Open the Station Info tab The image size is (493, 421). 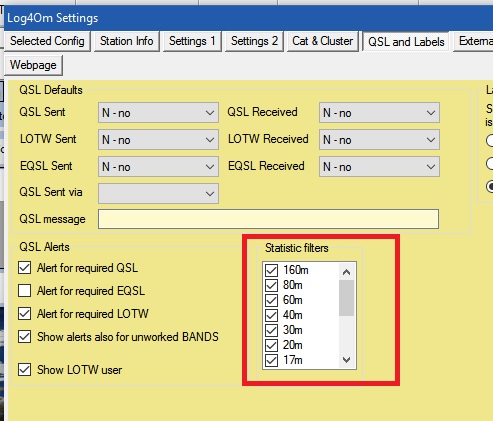click(x=127, y=41)
